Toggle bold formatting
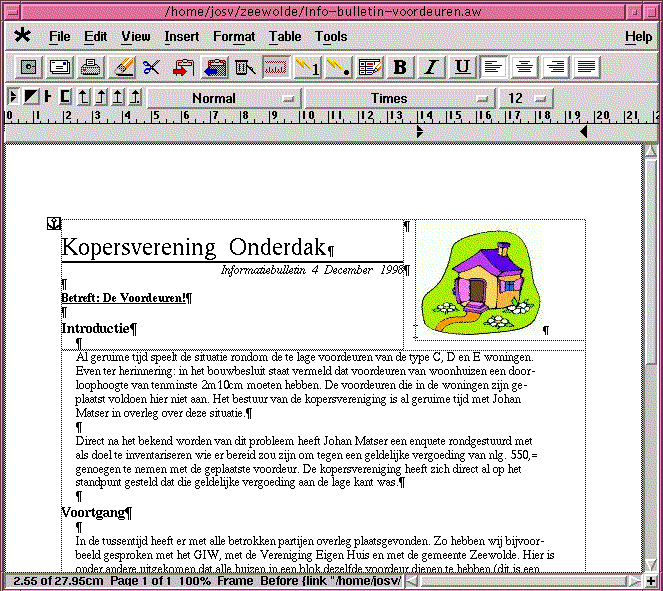The width and height of the screenshot is (663, 591). (400, 67)
